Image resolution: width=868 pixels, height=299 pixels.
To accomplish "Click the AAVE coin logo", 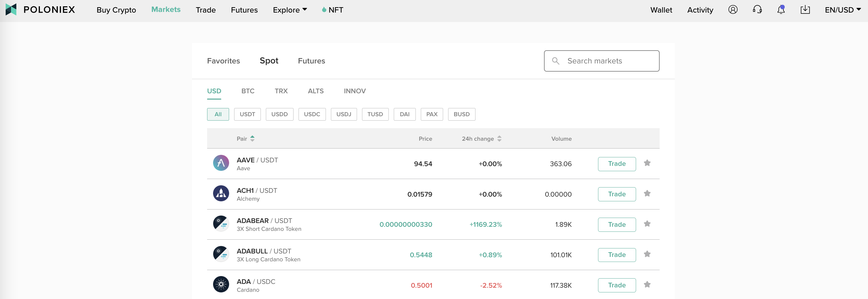I will tap(221, 163).
